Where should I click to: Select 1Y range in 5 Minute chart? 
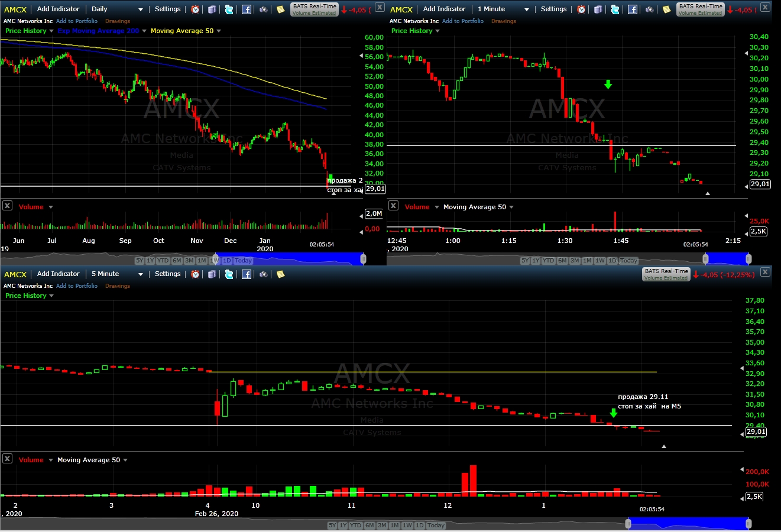(x=343, y=525)
